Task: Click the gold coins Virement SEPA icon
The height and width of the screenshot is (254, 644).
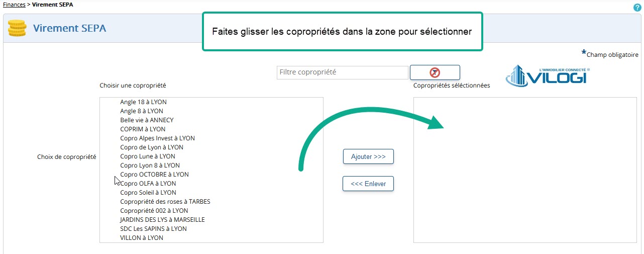Action: pyautogui.click(x=17, y=28)
